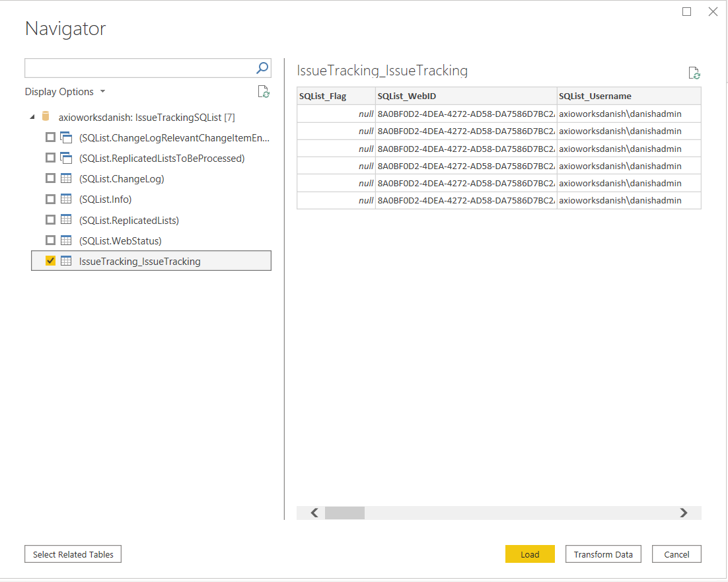728x582 pixels.
Task: Open the Display Options dropdown
Action: pyautogui.click(x=65, y=92)
